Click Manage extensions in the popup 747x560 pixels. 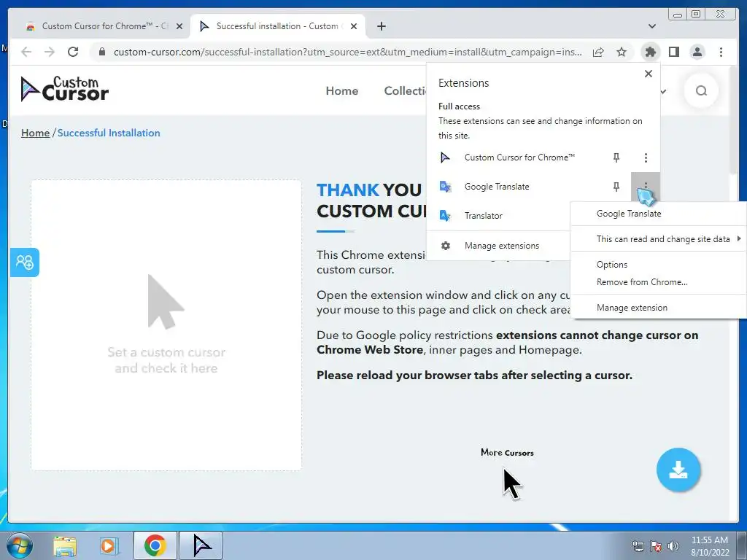pos(502,246)
